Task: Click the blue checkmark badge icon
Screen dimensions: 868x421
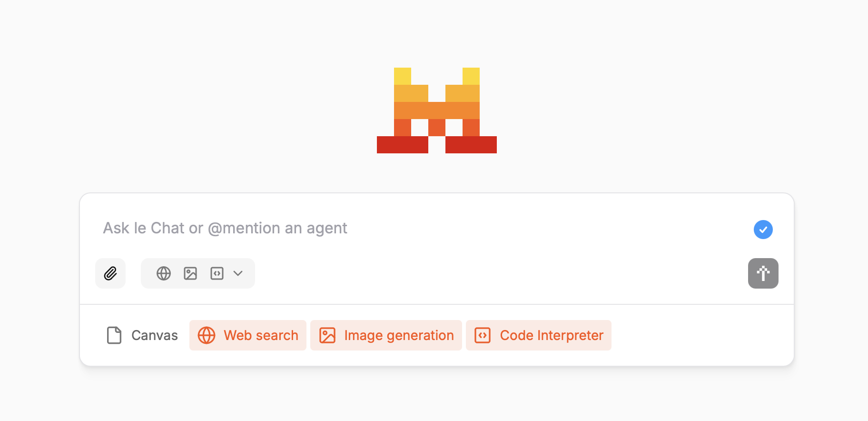Action: [763, 230]
